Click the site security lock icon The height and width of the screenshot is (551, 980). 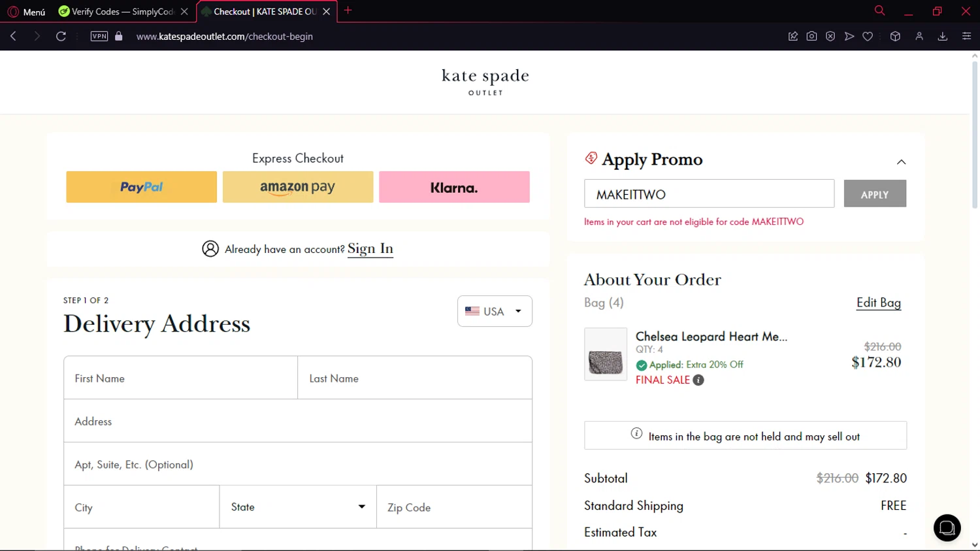click(118, 37)
